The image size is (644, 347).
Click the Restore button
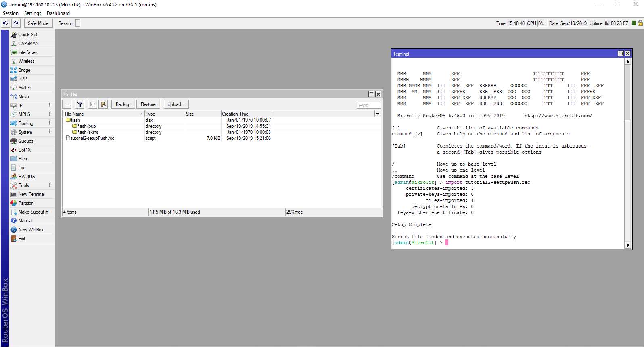click(x=148, y=104)
